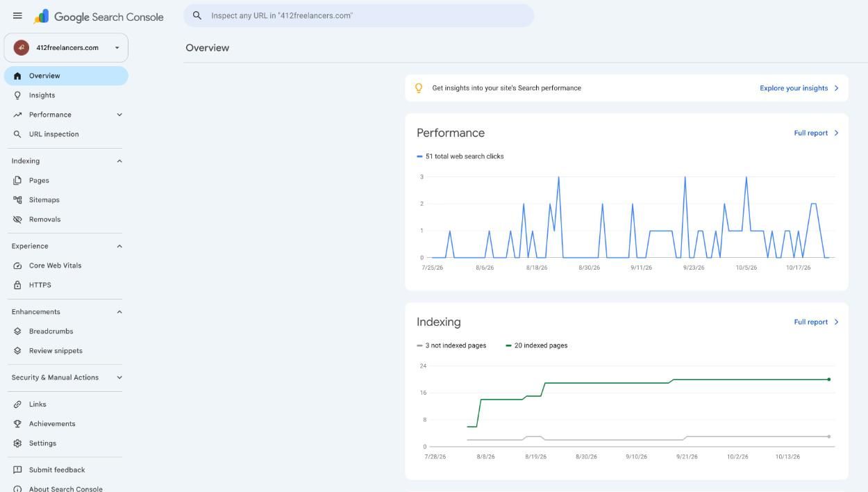Click the Links chain icon
This screenshot has height=492, width=868.
coord(17,404)
